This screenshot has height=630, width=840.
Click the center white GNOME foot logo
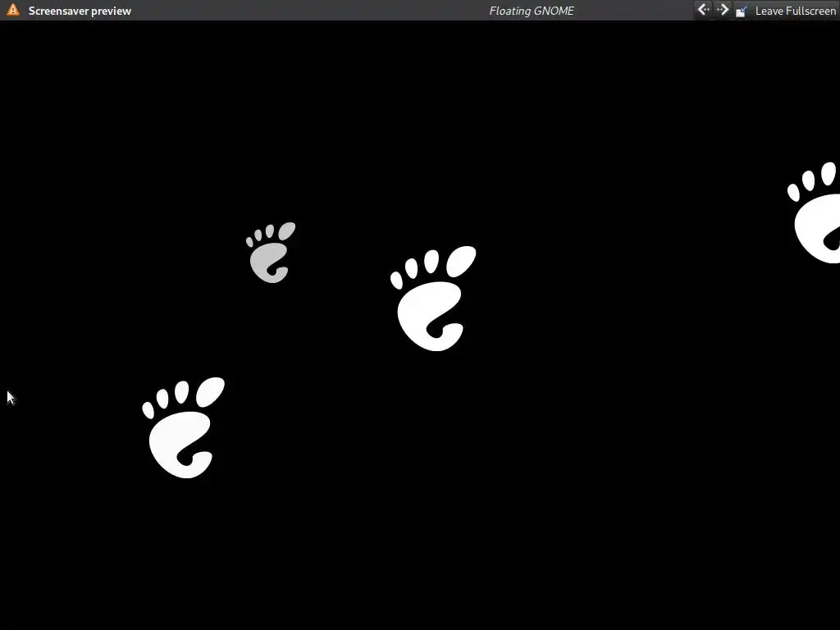click(x=433, y=299)
